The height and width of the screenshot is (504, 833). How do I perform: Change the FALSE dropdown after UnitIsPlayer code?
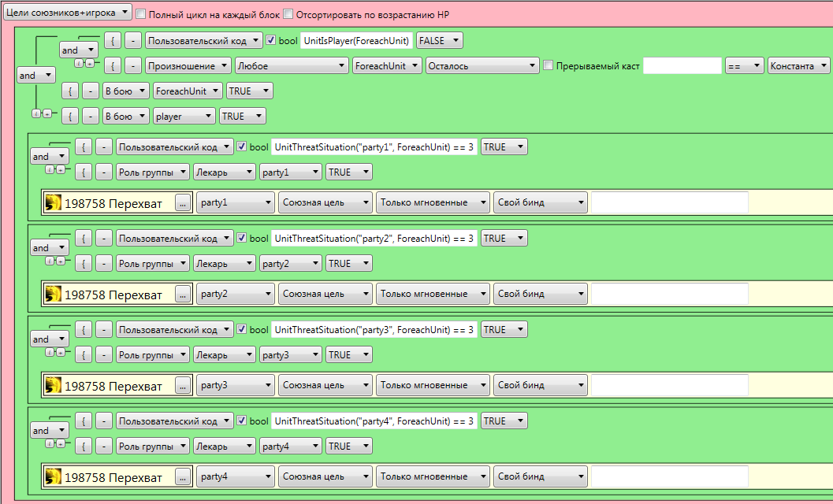(x=439, y=41)
